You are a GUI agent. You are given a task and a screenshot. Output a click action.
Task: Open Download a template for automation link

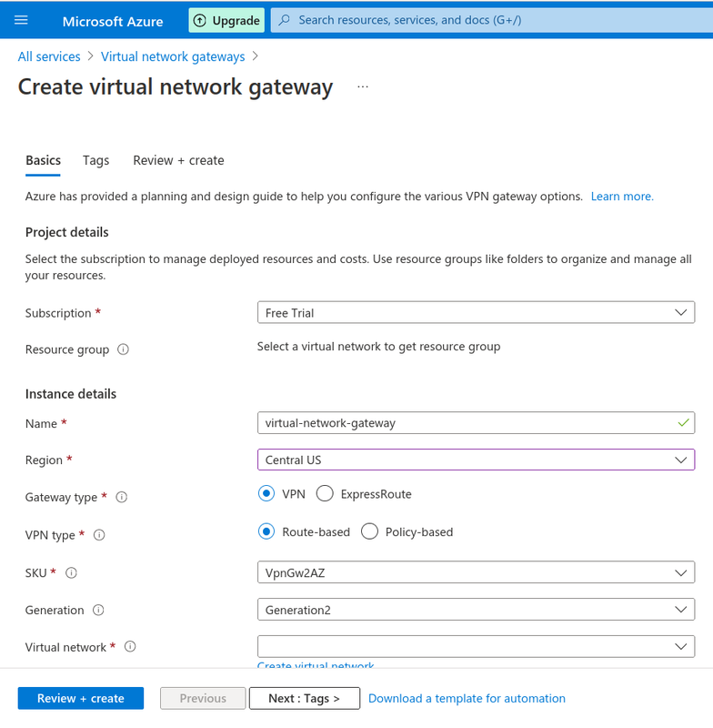click(467, 698)
